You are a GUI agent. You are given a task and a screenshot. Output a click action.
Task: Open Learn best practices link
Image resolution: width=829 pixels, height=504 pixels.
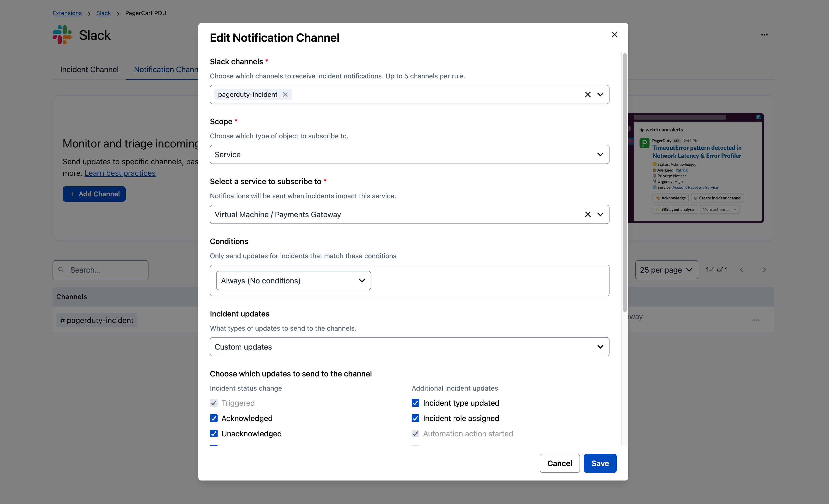[120, 173]
